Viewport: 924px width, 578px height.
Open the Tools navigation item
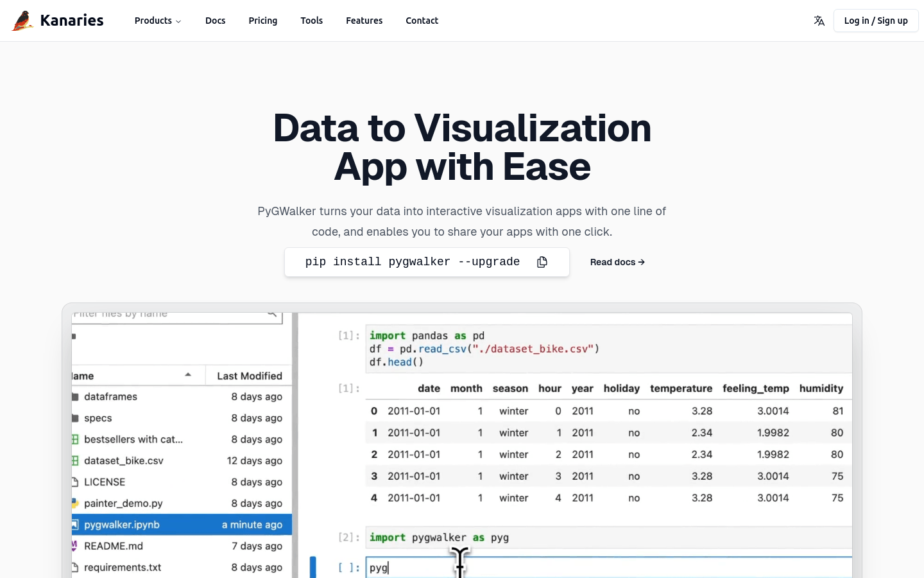311,21
